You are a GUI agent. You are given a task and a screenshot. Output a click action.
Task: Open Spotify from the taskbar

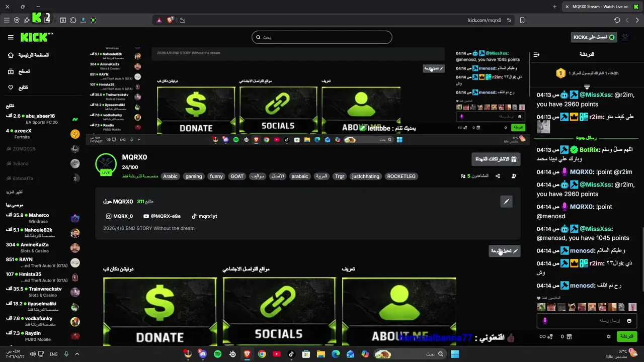218,354
